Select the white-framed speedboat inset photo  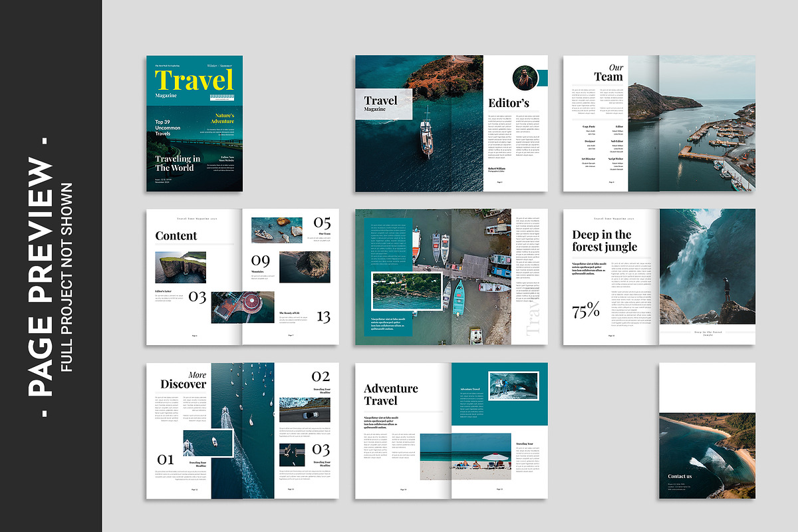(x=207, y=443)
